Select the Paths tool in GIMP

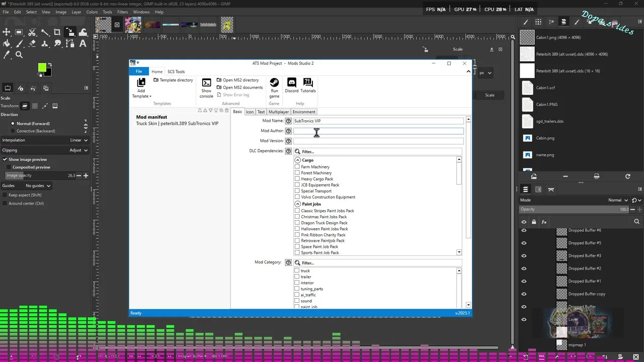[70, 44]
